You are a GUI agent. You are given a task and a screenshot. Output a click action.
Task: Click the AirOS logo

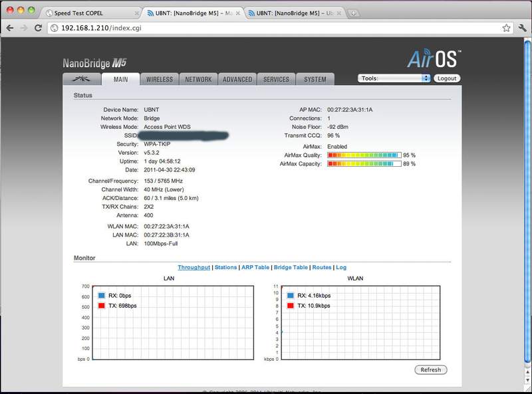434,59
